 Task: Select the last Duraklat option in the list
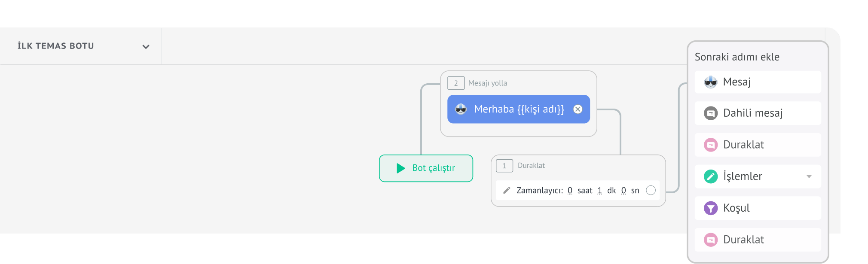pyautogui.click(x=758, y=240)
